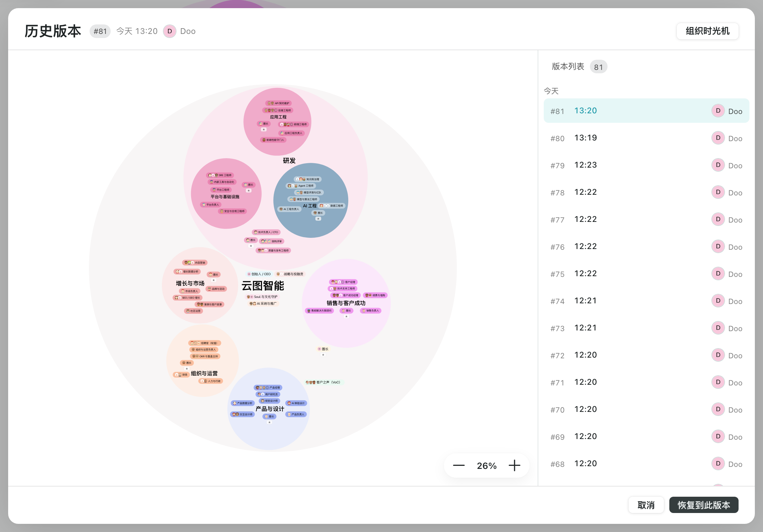
Task: Click the 取消 button
Action: (646, 505)
